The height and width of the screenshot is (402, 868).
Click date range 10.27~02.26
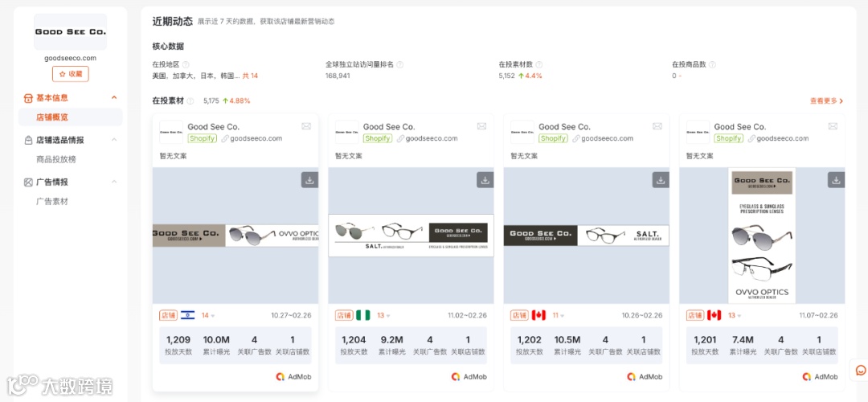coord(291,316)
